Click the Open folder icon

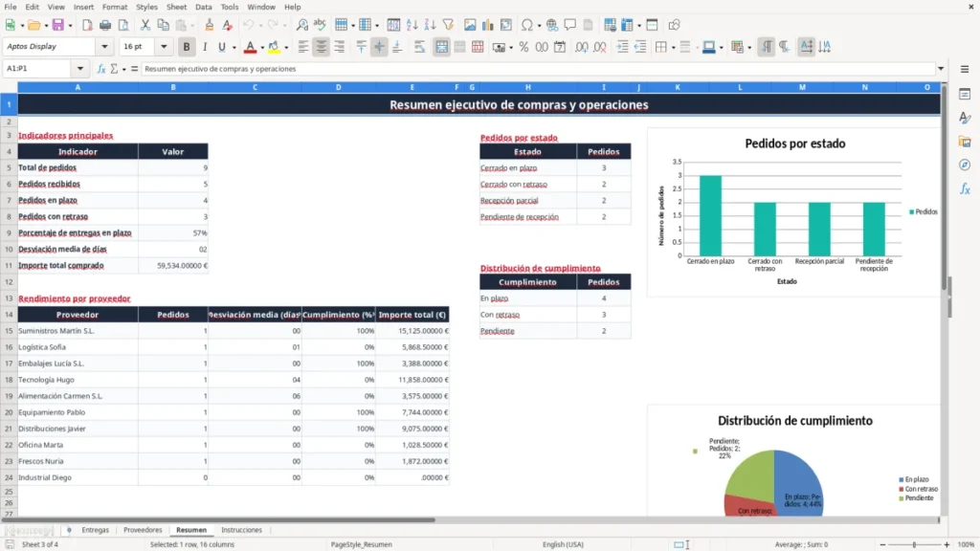[33, 25]
